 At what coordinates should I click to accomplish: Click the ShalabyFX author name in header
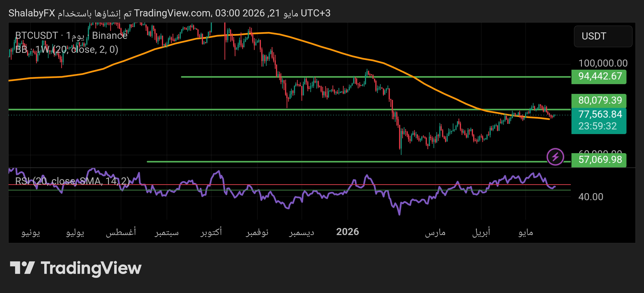coord(32,13)
